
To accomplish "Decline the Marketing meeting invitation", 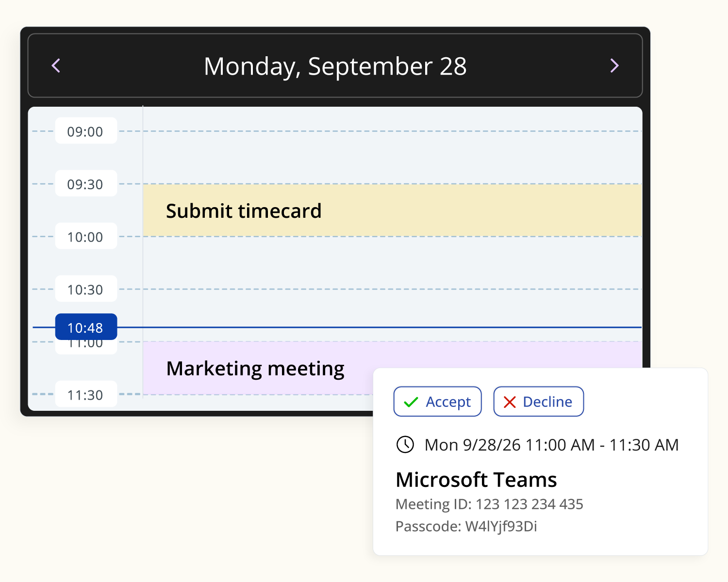I will 538,402.
